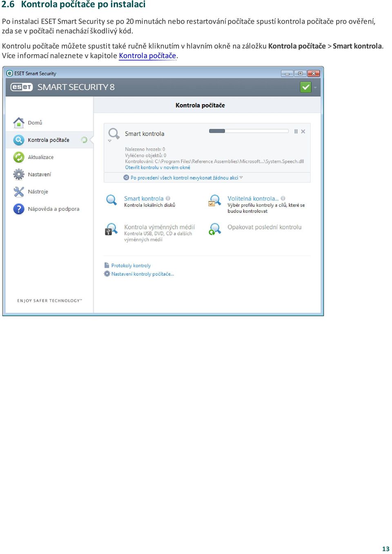The image size is (392, 554).
Task: Minimize the ESET Smart Security window
Action: click(287, 74)
